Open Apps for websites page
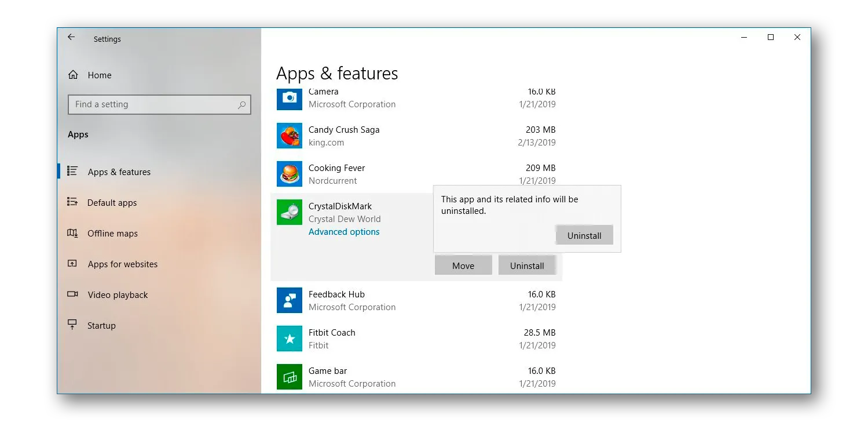Screen dimensions: 868x422 coord(122,264)
